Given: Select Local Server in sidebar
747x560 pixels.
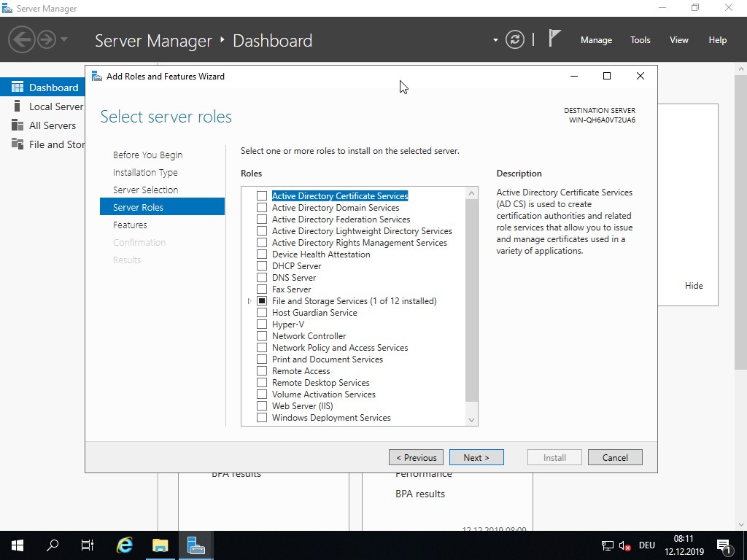Looking at the screenshot, I should 56,106.
